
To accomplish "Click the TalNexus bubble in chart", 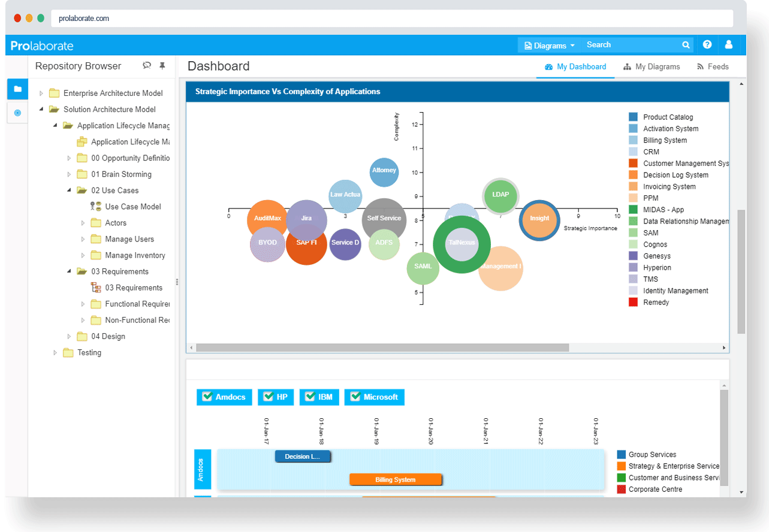I will pos(462,244).
